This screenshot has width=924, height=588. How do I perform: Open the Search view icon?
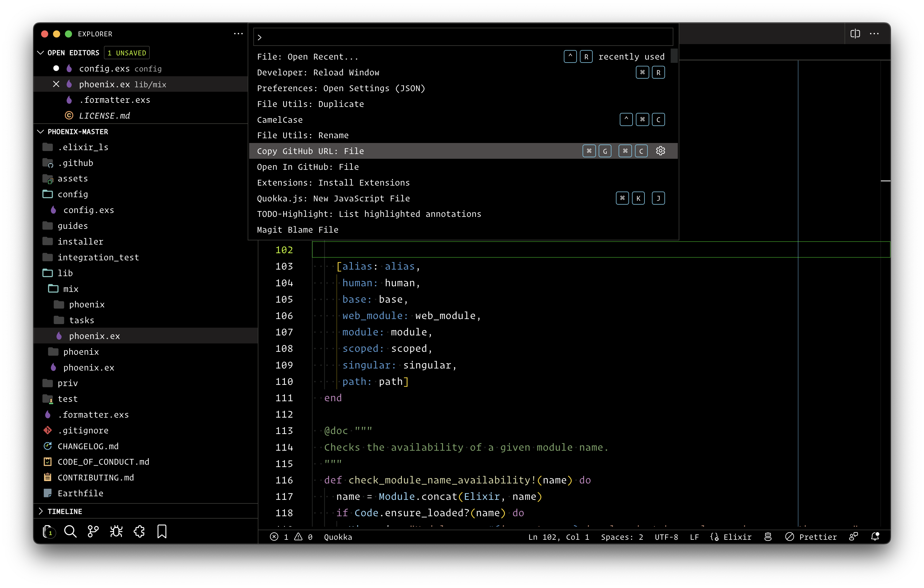70,531
